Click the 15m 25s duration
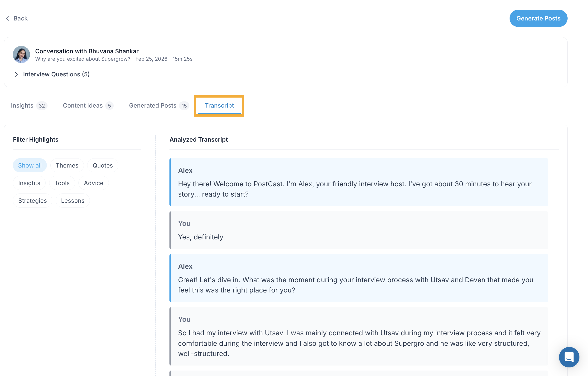 tap(182, 59)
